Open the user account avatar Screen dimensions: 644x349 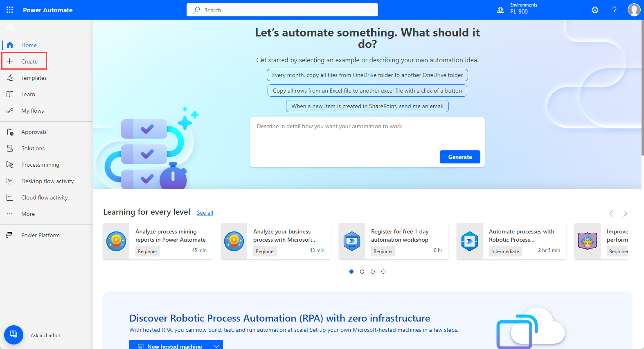634,10
